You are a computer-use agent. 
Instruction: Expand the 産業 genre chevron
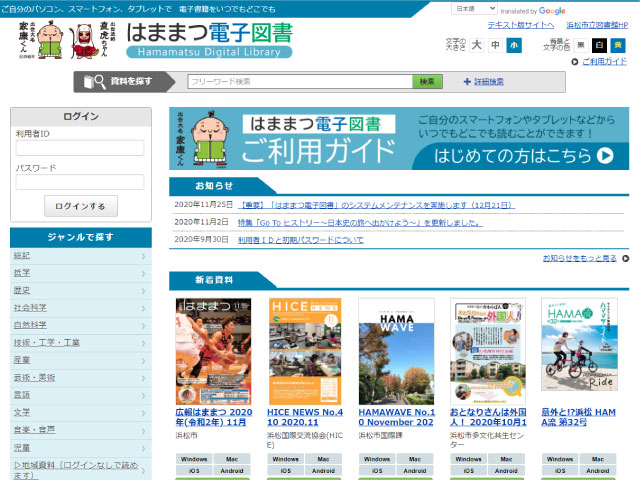pos(144,361)
